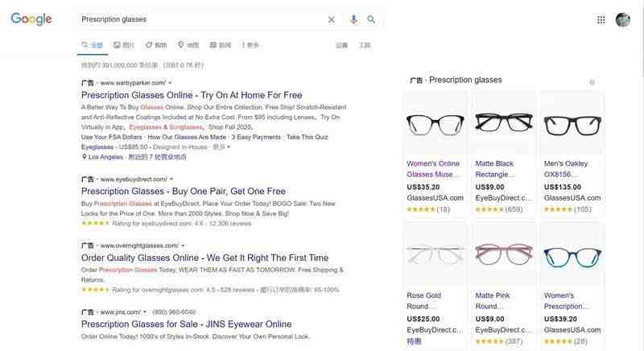Switch to the Maps search tab
The width and height of the screenshot is (644, 351).
pos(188,45)
